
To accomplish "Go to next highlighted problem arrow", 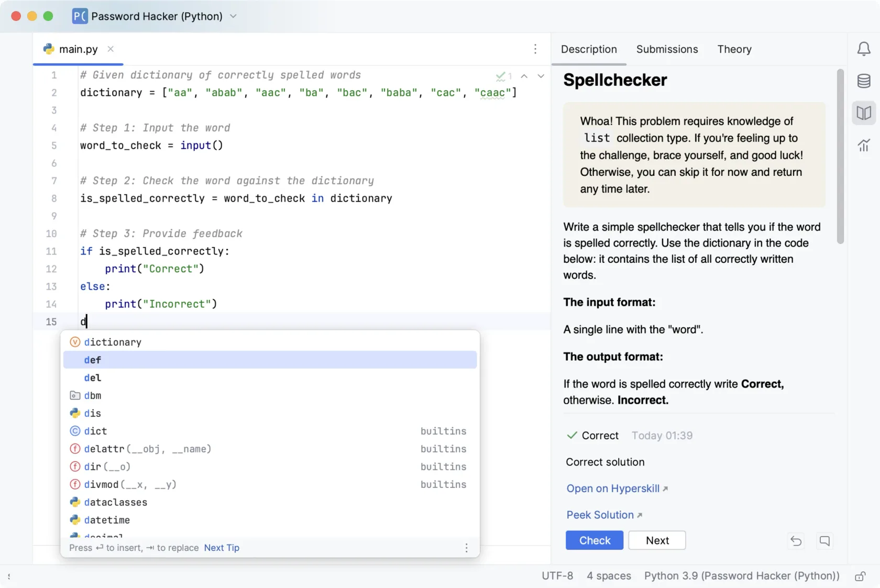I will pyautogui.click(x=541, y=76).
